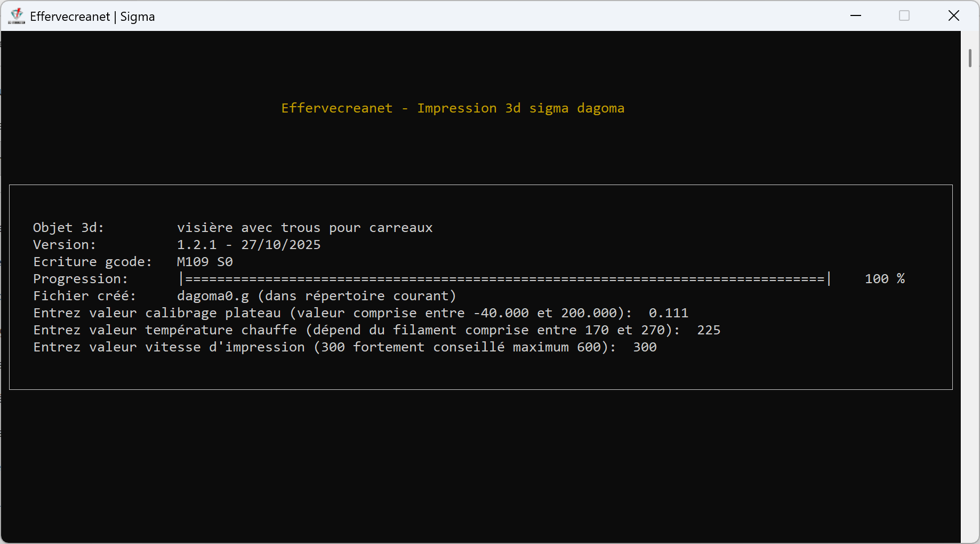Click the 'Fichier créé:' label
980x544 pixels.
point(84,296)
